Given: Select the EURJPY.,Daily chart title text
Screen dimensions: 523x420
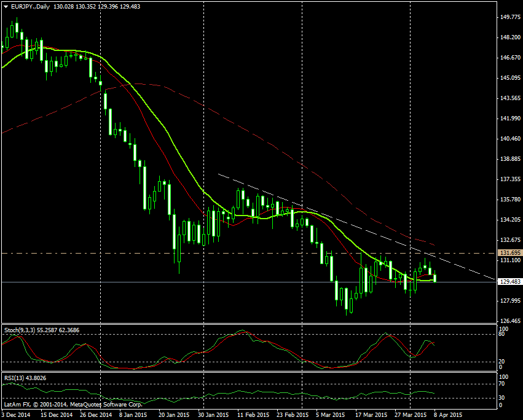Looking at the screenshot, I should (x=31, y=6).
